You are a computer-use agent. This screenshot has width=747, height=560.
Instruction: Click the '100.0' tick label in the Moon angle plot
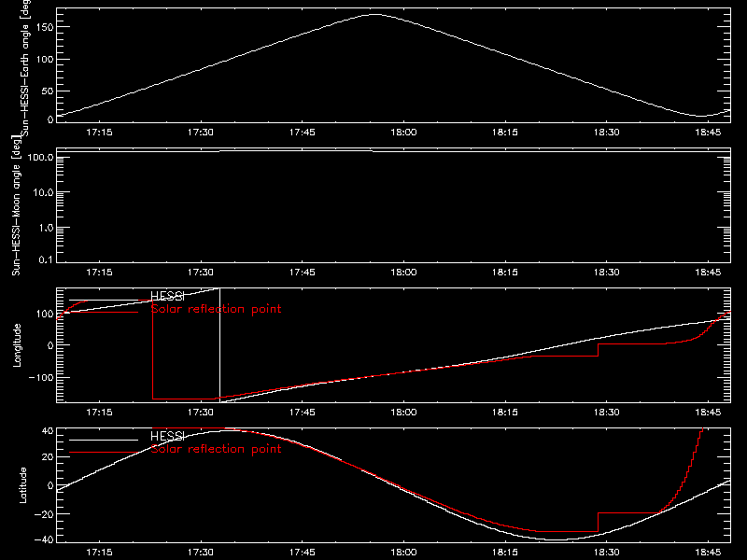pos(40,157)
